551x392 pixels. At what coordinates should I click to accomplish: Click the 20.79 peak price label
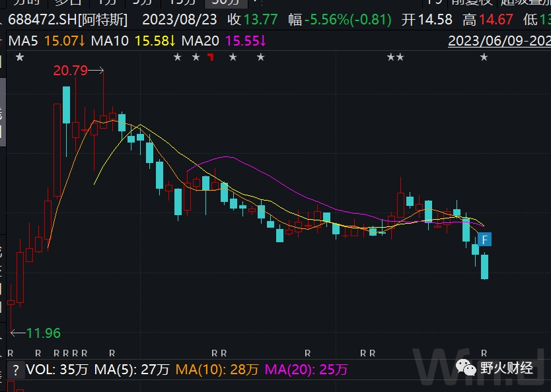tap(70, 71)
